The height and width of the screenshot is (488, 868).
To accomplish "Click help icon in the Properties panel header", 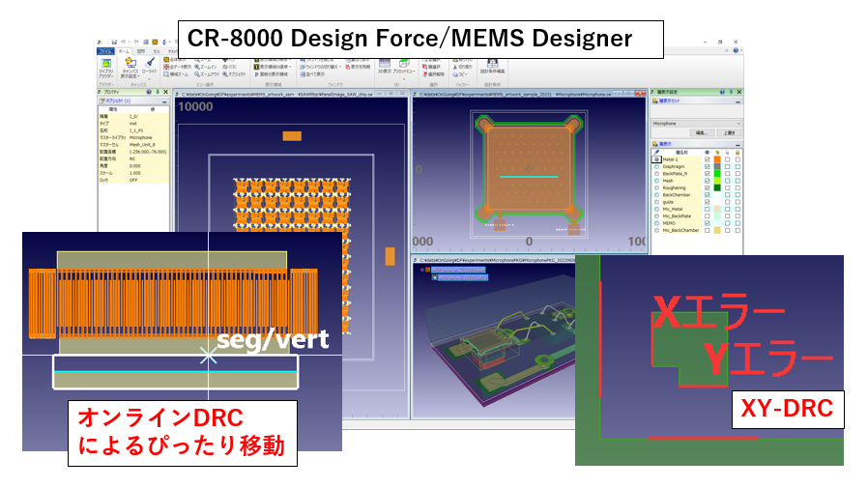I will click(x=149, y=92).
